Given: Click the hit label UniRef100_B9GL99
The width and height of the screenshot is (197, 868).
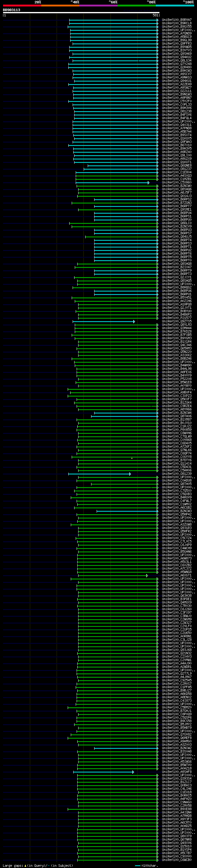Looking at the screenshot, I should point(177,40).
